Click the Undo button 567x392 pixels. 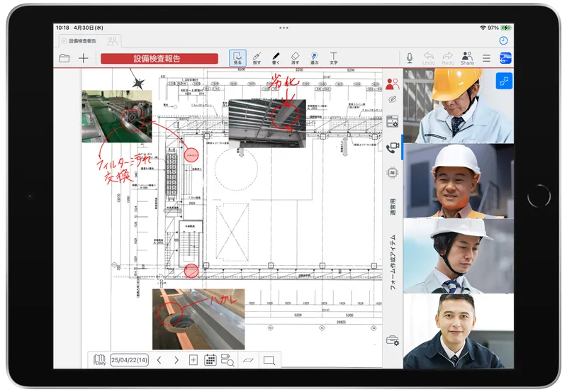click(x=429, y=58)
